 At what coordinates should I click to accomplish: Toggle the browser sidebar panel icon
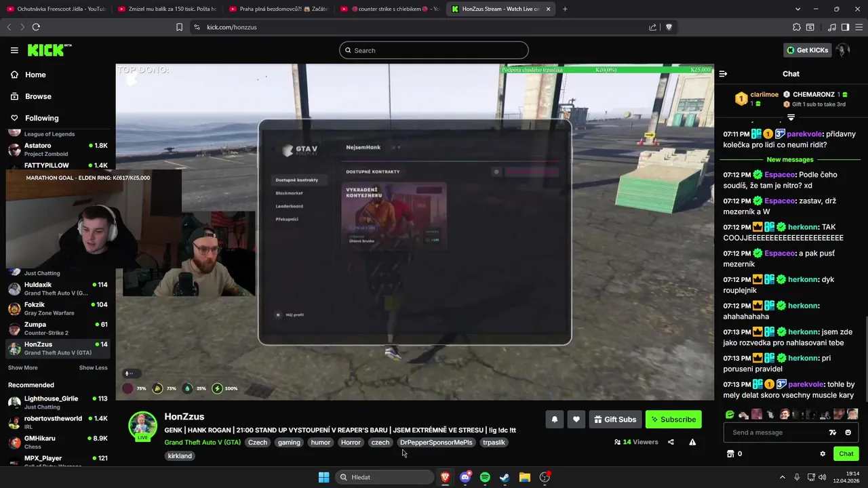point(845,27)
